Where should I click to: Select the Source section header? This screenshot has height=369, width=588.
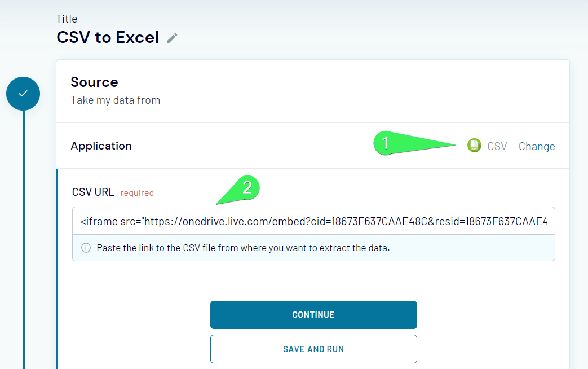click(94, 82)
